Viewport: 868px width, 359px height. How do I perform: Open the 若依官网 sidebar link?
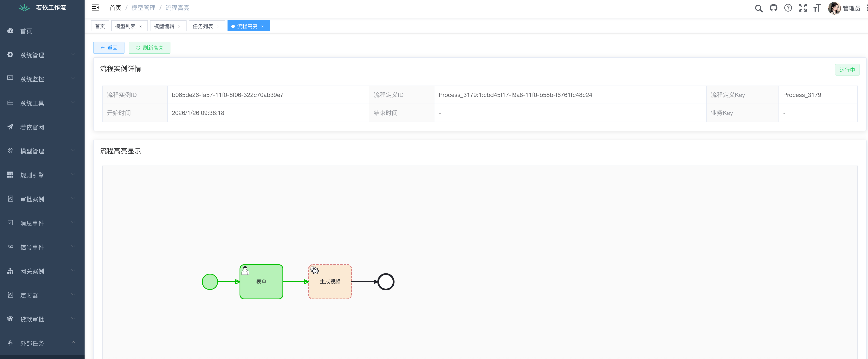42,127
